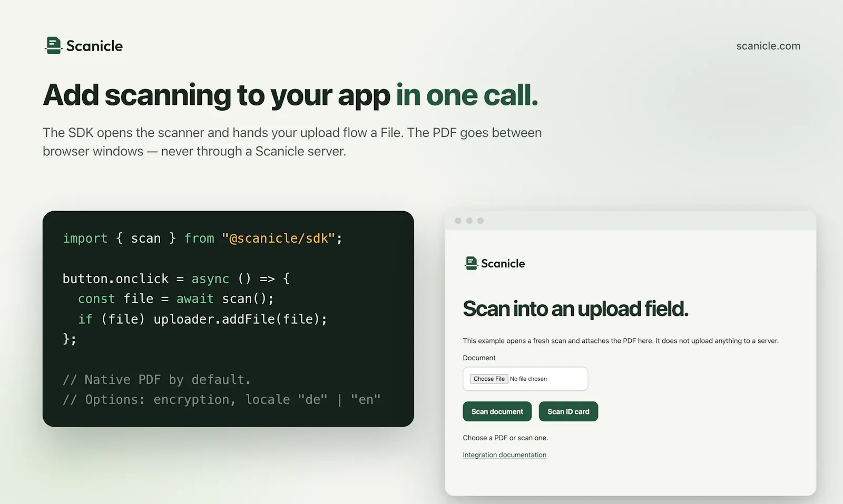The image size is (843, 504).
Task: Open the scanicle.com link in the header
Action: point(768,46)
